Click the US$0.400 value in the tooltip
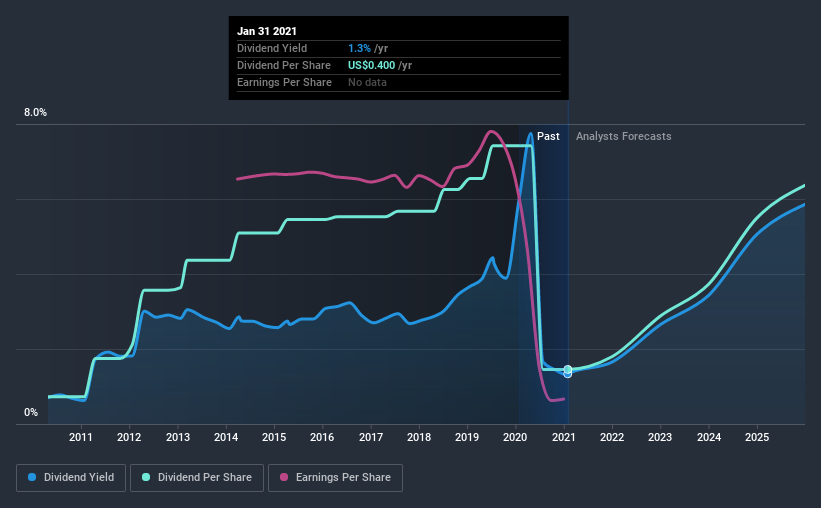The height and width of the screenshot is (508, 821). point(372,65)
